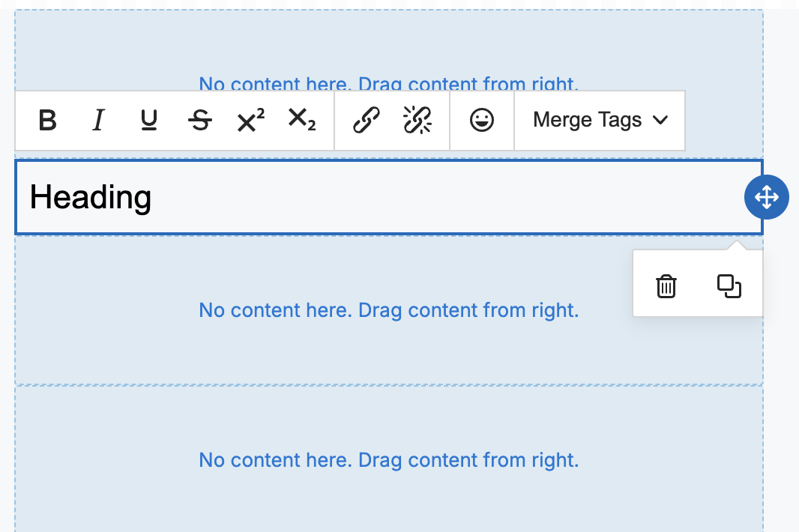The height and width of the screenshot is (532, 799).
Task: Click the Merge Tags label text
Action: tap(587, 121)
